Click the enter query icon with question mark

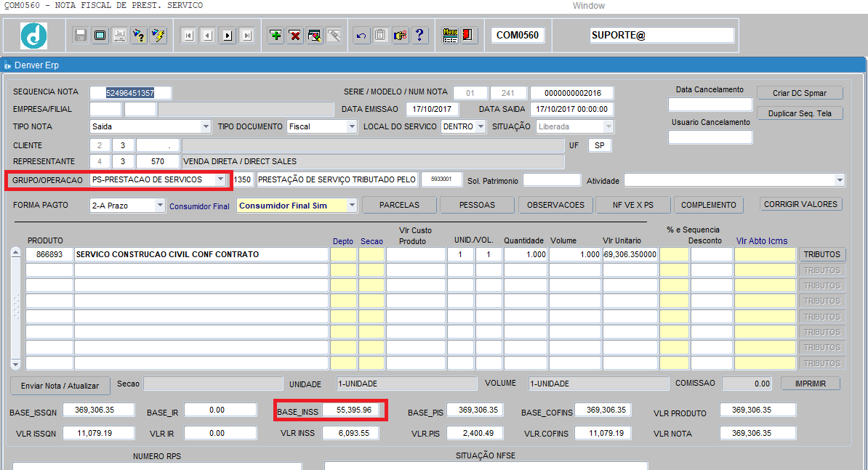point(138,36)
